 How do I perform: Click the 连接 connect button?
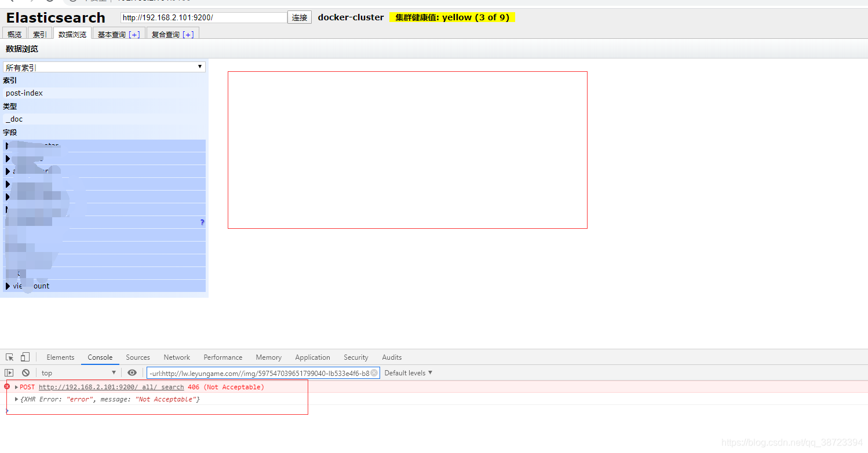point(299,17)
